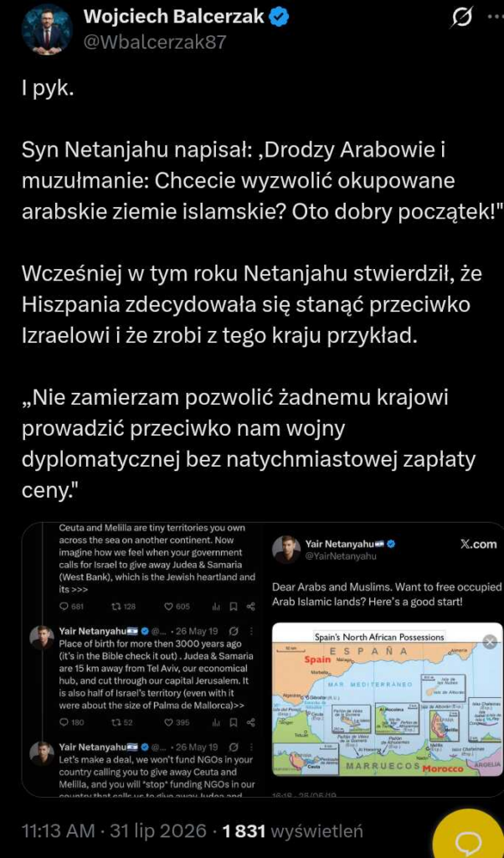Click the Wojciech Balcerzak display name
The image size is (504, 858).
click(174, 18)
